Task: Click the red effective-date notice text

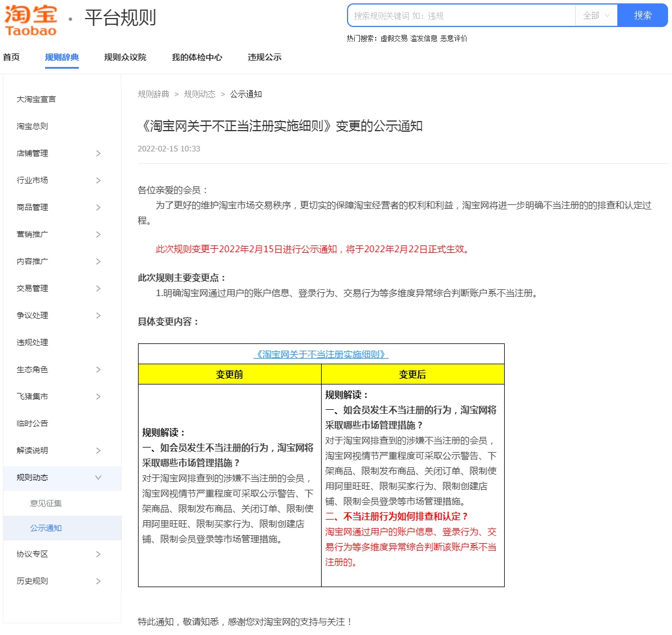Action: tap(313, 249)
